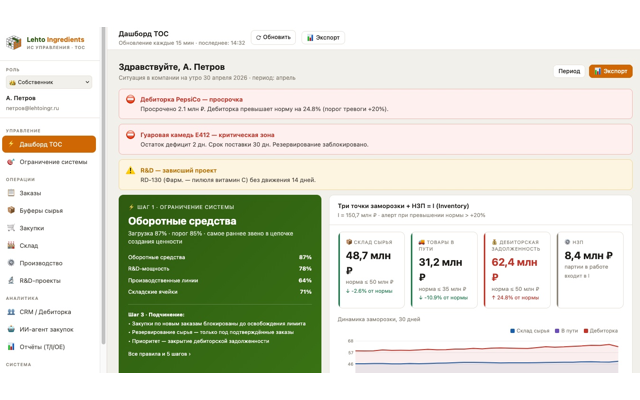Open Ограничение системы menu item
Viewport: 640px width, 400px height.
coord(49,162)
